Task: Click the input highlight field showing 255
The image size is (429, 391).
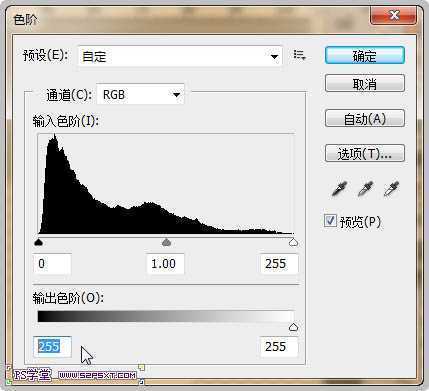Action: tap(279, 264)
